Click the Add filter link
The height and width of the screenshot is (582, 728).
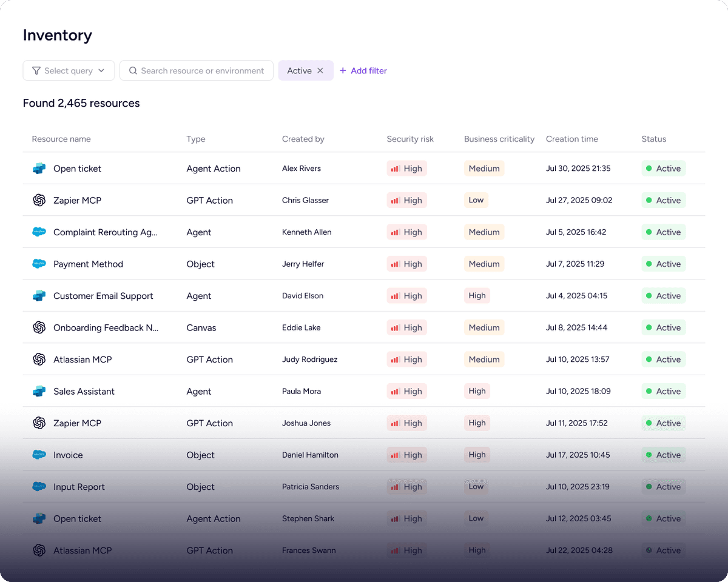(x=363, y=71)
